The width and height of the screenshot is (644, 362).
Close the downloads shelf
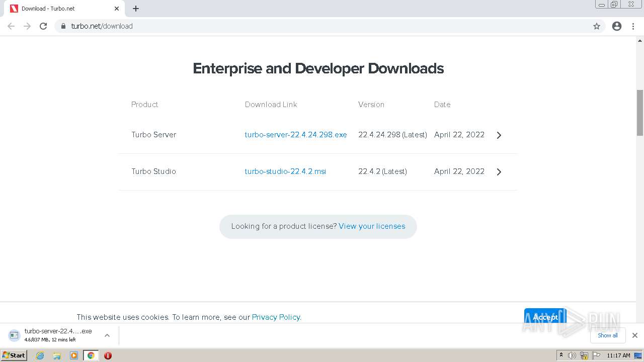click(x=635, y=335)
